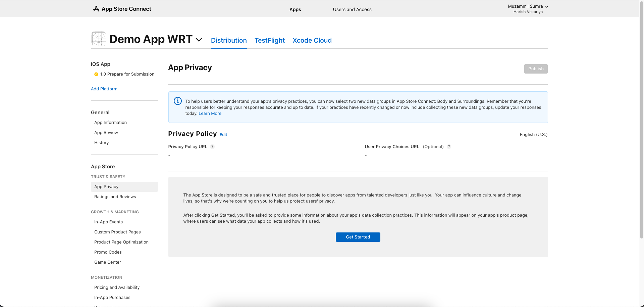This screenshot has height=307, width=644.
Task: Click the English (U.S.) language label
Action: (x=534, y=135)
